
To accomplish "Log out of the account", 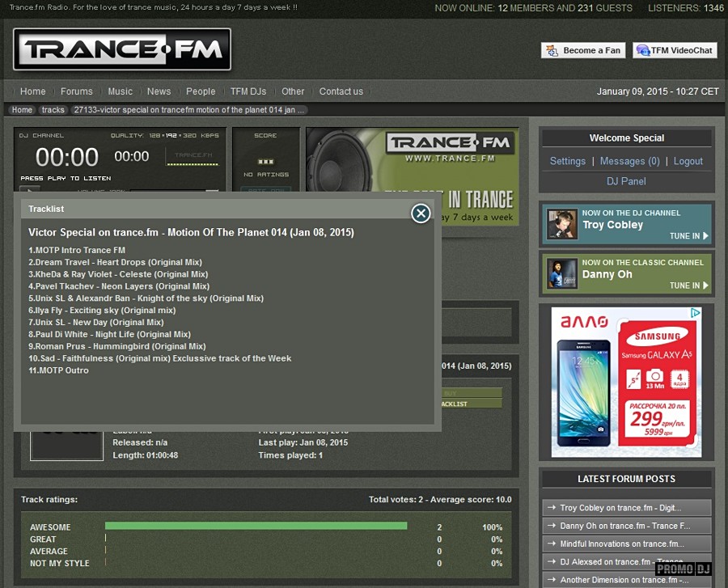I will [688, 161].
